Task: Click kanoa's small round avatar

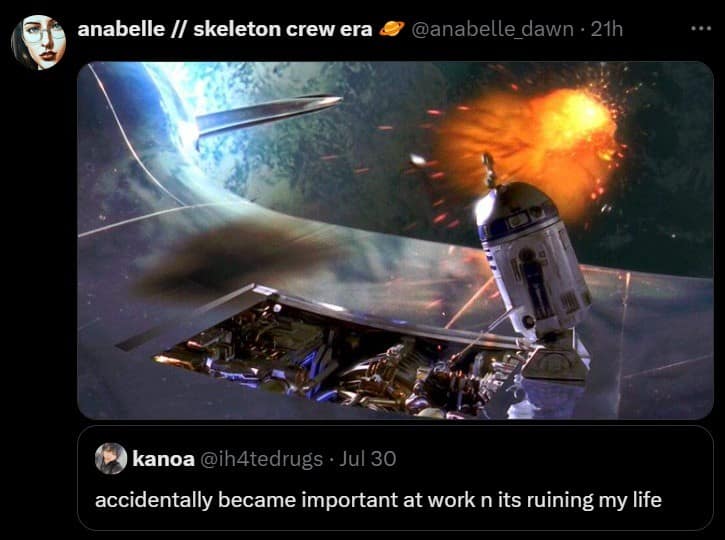Action: 111,459
